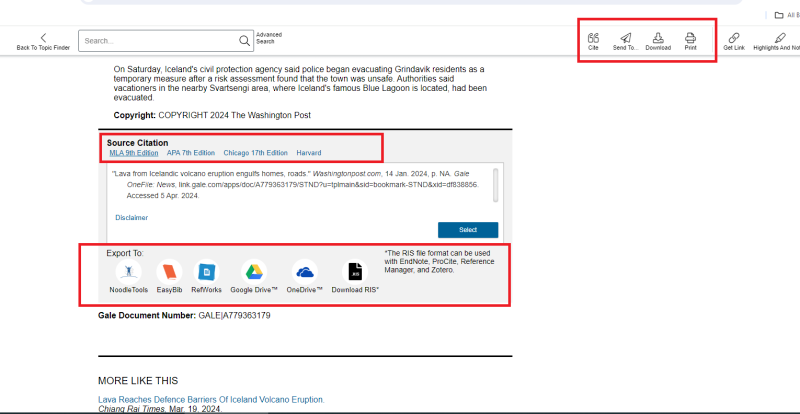Go Back To Topic Finder
Screen dimensions: 800x414
click(43, 42)
